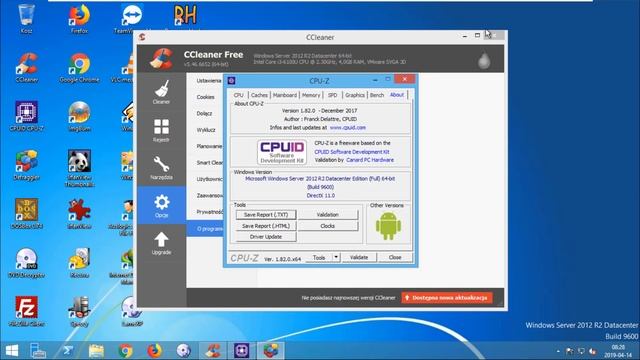Open Wyklucz in CCleaner options list
Image resolution: width=640 pixels, height=360 pixels.
coord(206,130)
